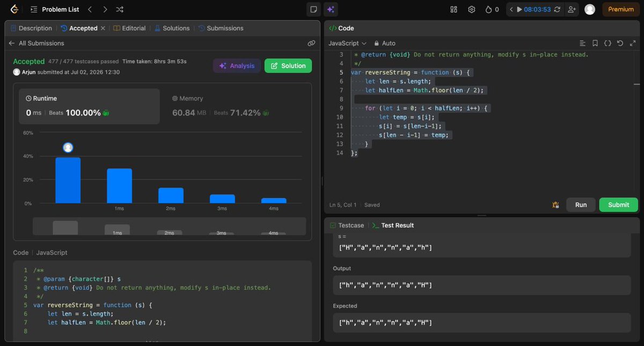Click the 1ms bar in the runtime chart

click(119, 186)
